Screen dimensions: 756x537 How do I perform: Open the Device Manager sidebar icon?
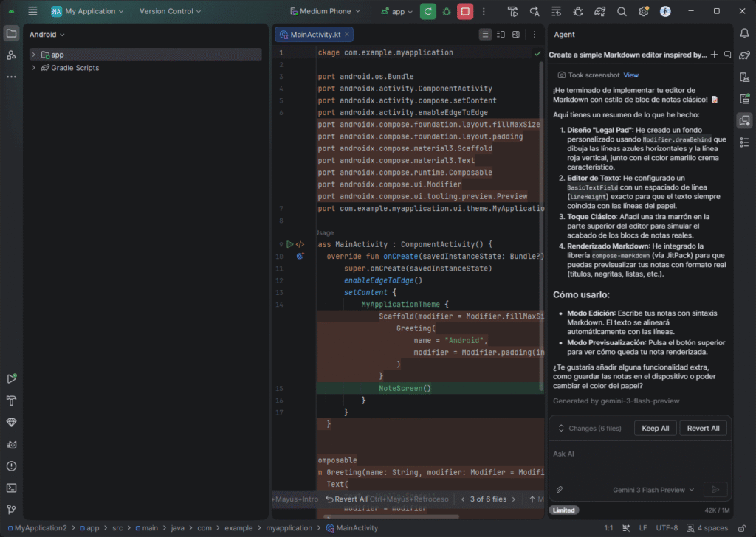pos(744,77)
